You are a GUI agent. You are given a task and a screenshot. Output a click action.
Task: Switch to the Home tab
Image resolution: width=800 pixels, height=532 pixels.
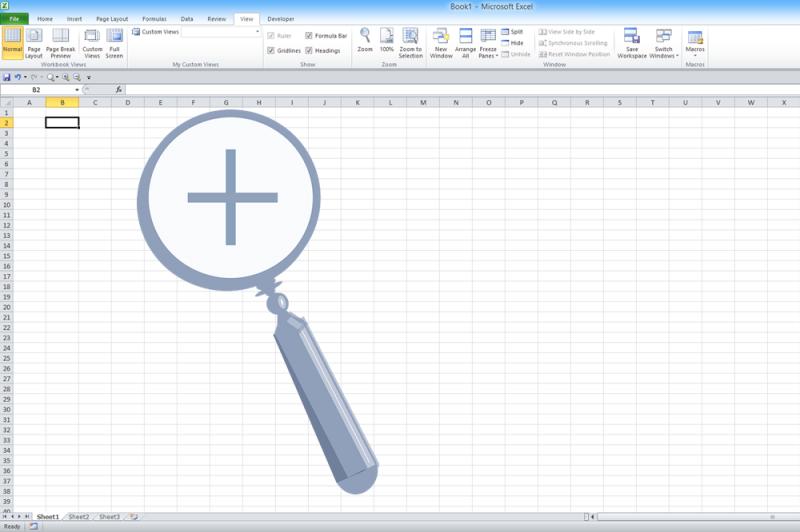45,19
